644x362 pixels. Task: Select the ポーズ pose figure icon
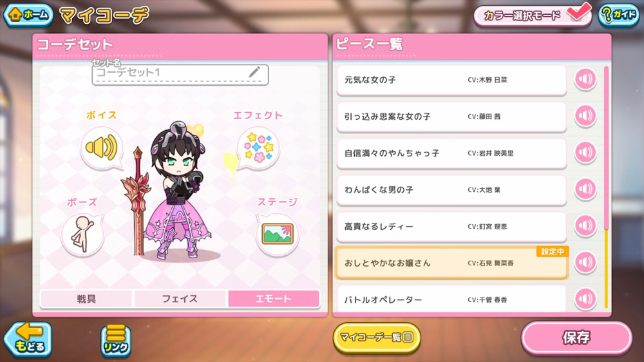[82, 235]
